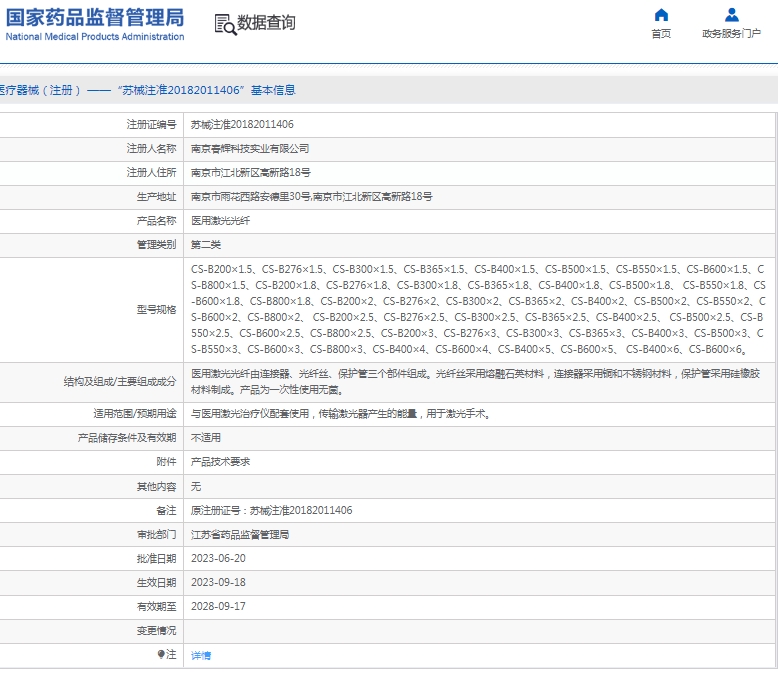Select the remark 原注册证号：苏械注准20182011406
Viewport: 778px width, 674px height.
(271, 510)
